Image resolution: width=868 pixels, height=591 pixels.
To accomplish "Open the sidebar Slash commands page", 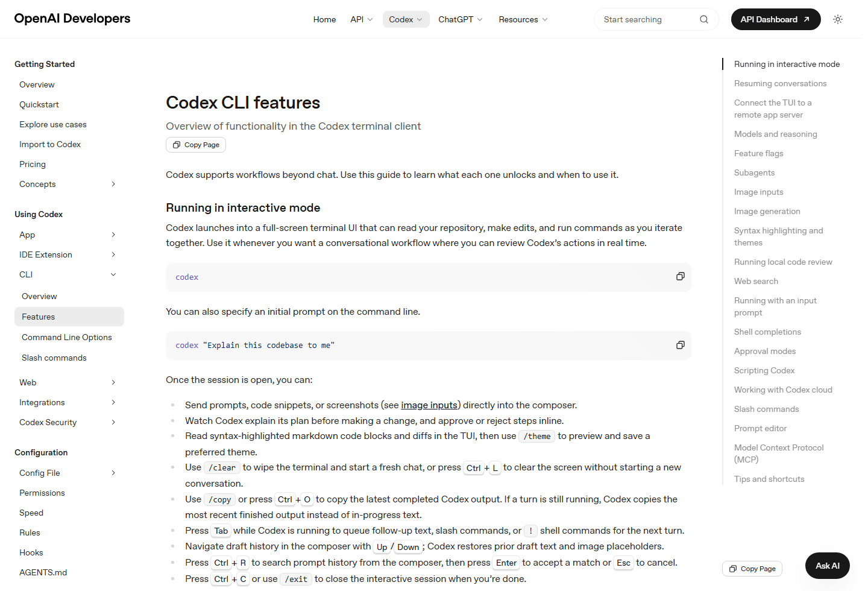I will point(54,358).
